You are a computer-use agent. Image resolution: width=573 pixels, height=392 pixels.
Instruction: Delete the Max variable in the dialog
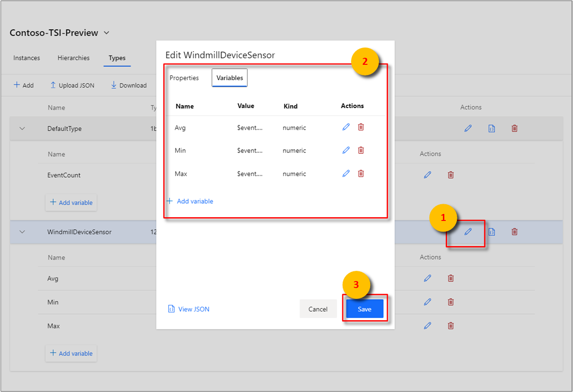(361, 173)
